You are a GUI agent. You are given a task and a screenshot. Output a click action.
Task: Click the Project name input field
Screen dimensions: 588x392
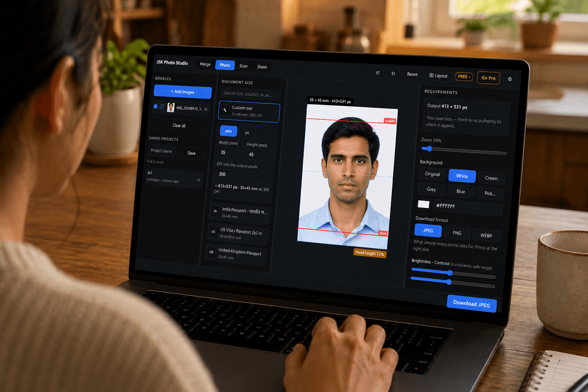(162, 151)
